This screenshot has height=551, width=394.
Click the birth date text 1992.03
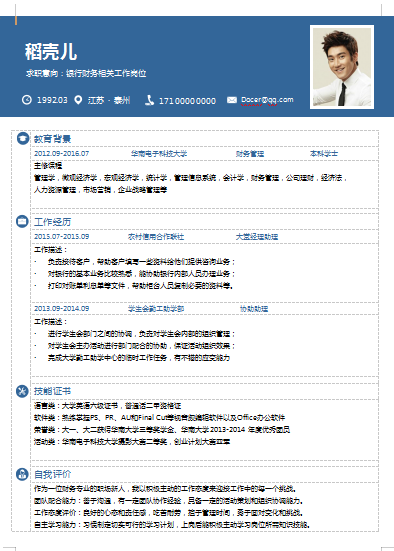(52, 100)
